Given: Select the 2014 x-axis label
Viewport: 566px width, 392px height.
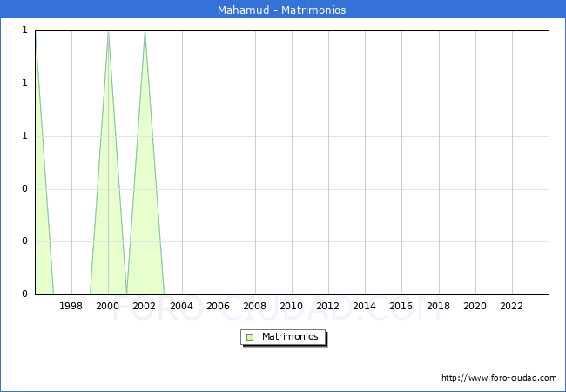Looking at the screenshot, I should [365, 307].
